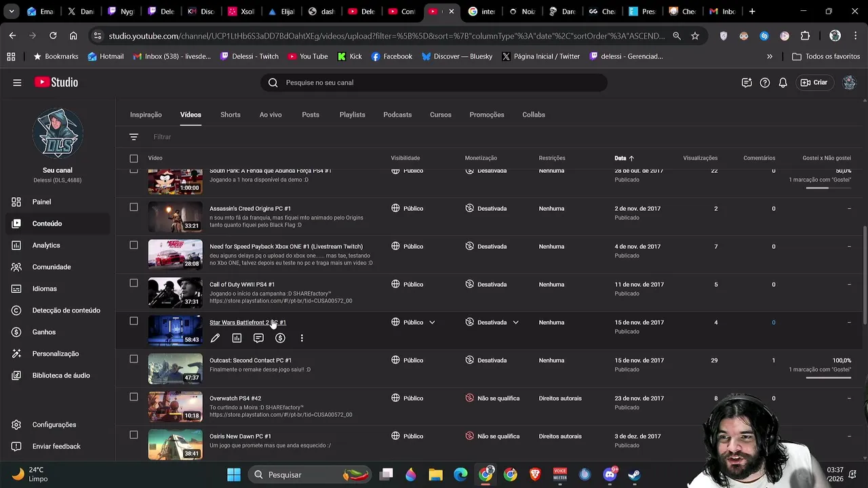This screenshot has height=488, width=868.
Task: Open the notifications bell
Action: tap(783, 83)
